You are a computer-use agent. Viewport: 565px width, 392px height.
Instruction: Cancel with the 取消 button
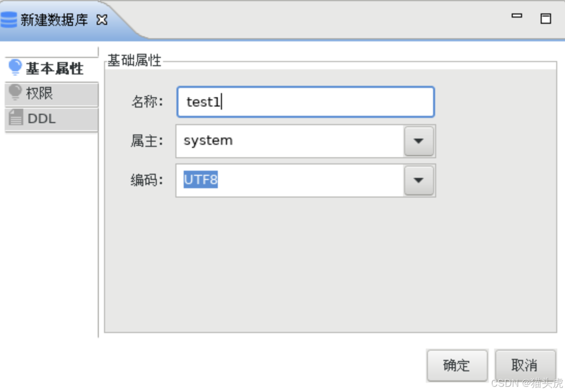point(525,365)
